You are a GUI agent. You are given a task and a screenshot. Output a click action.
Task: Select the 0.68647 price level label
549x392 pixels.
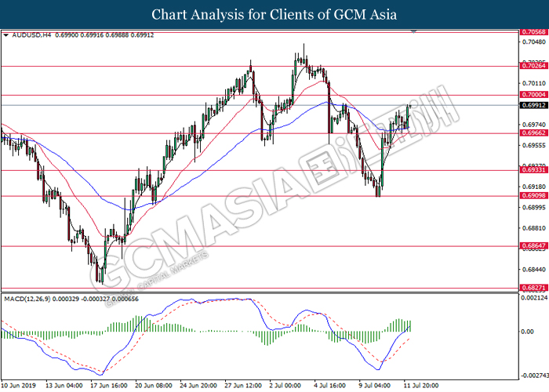533,245
